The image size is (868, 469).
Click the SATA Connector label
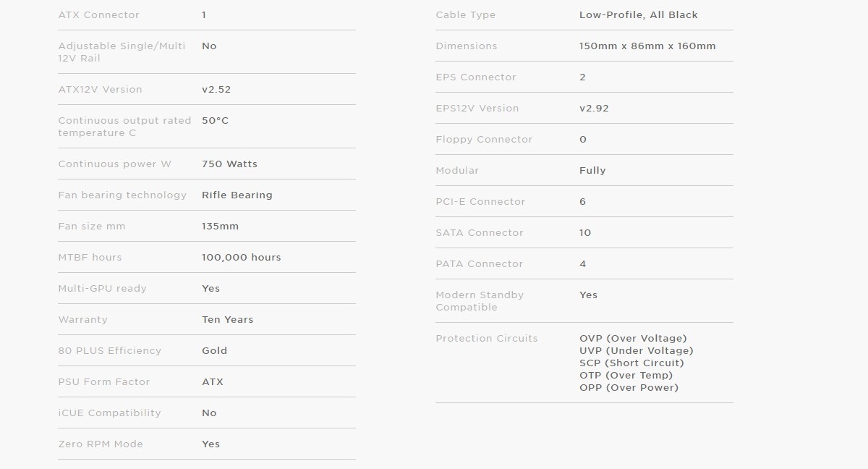tap(479, 232)
